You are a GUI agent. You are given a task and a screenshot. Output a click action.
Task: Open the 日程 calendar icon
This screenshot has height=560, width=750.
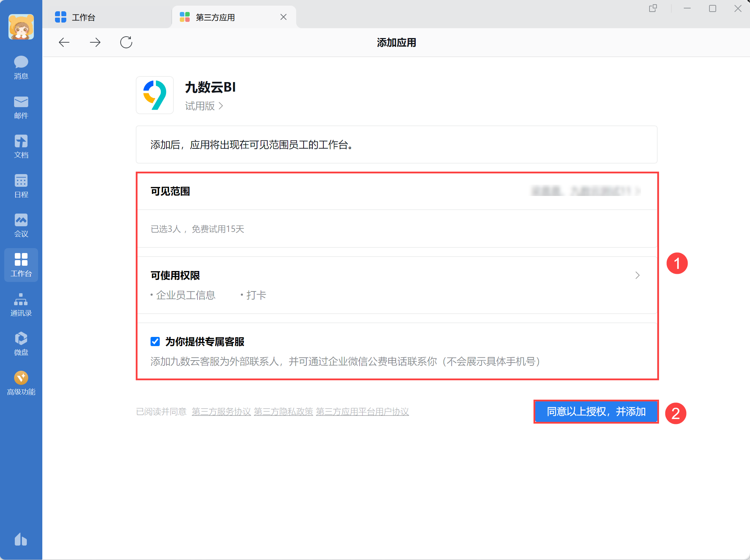(x=21, y=186)
